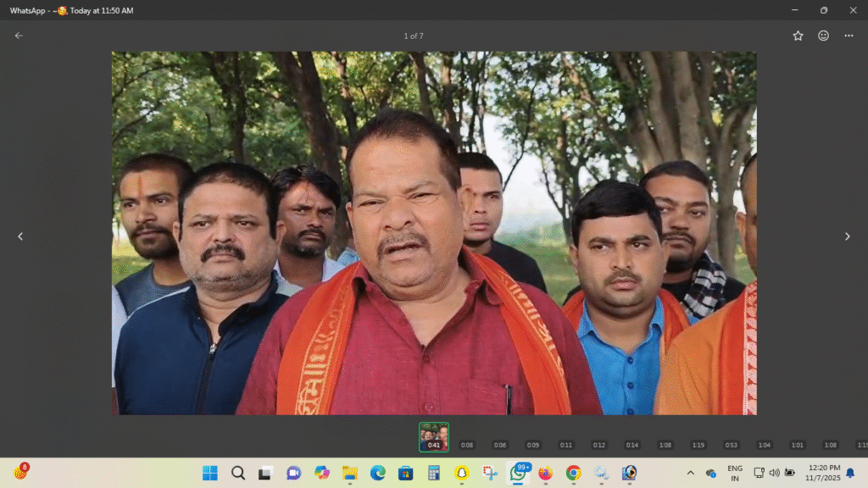Select the 0:53 video in the strip
The width and height of the screenshot is (868, 488).
click(732, 445)
